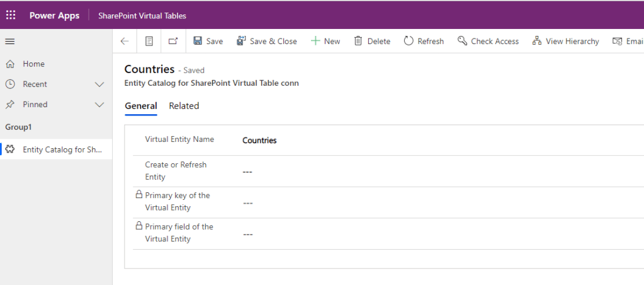Select the General tab
Viewport: 644px width, 285px height.
141,106
